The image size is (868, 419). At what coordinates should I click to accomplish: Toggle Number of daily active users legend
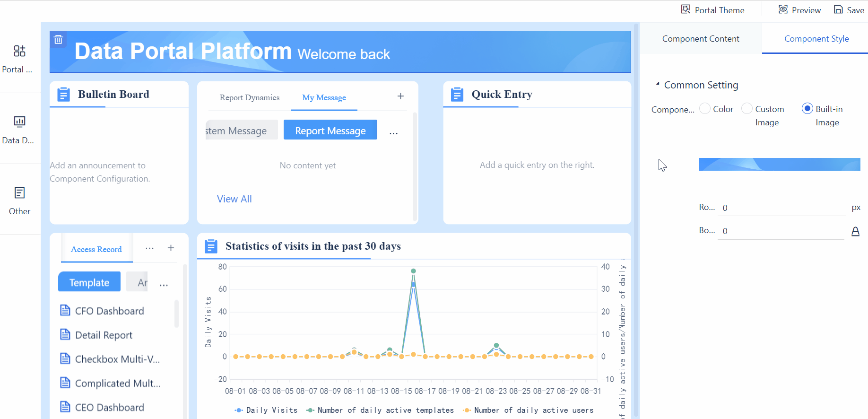point(528,410)
